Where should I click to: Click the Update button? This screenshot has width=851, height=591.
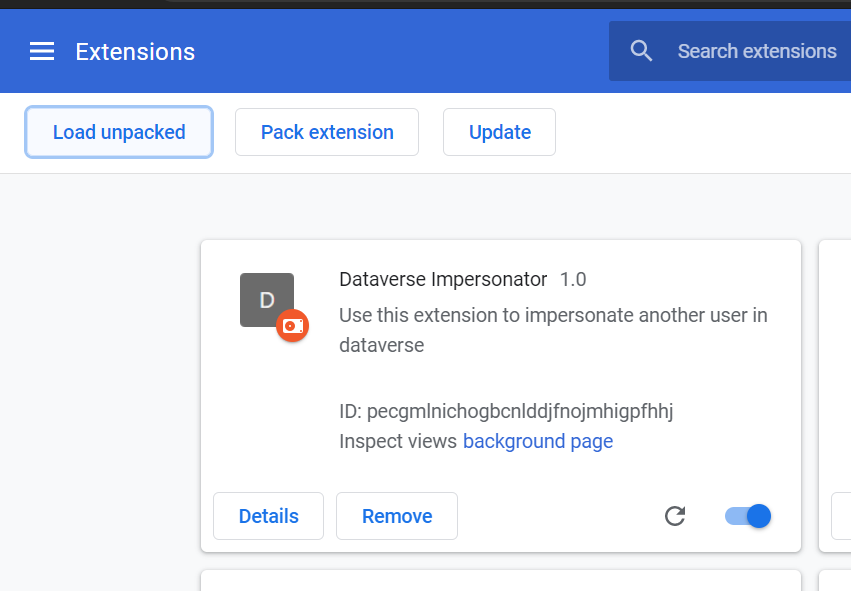coord(499,132)
